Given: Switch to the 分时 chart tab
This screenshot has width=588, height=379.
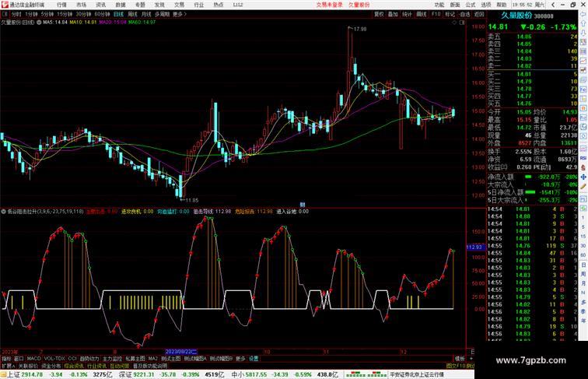Looking at the screenshot, I should coord(16,14).
